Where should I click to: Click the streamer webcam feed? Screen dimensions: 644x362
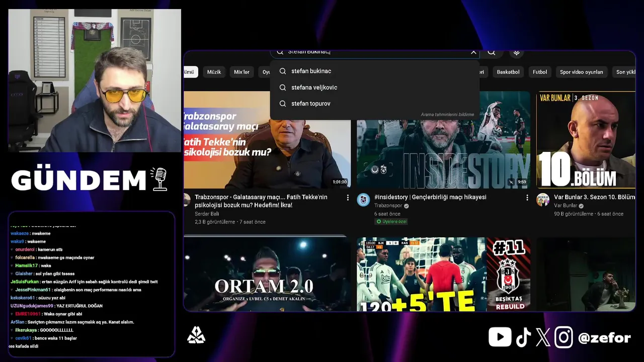click(95, 80)
